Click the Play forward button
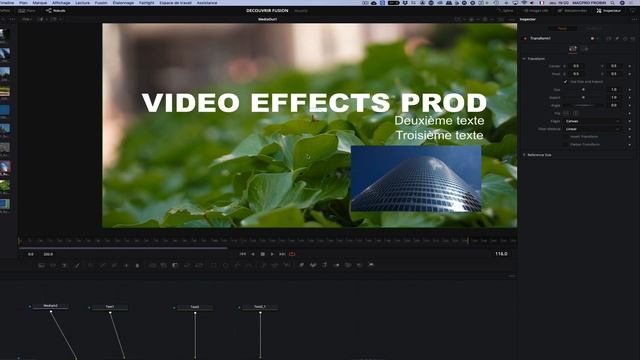 272,254
